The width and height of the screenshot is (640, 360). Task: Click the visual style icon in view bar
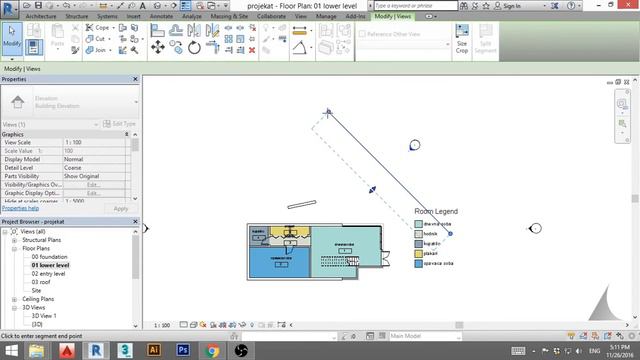click(193, 325)
